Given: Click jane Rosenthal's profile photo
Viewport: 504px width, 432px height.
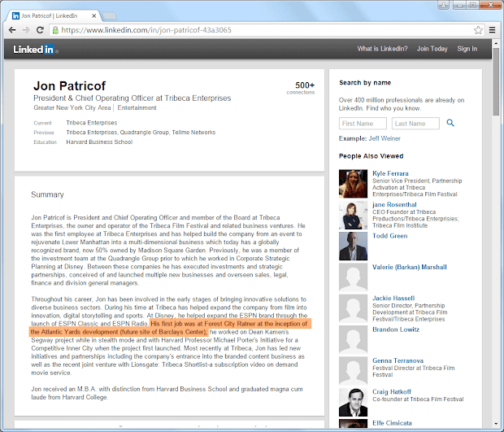Looking at the screenshot, I should click(x=353, y=215).
